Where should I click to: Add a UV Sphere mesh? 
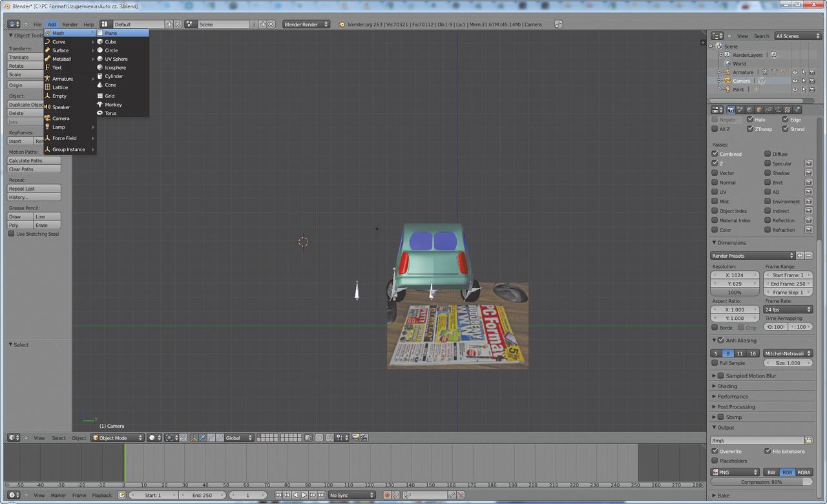pyautogui.click(x=122, y=59)
